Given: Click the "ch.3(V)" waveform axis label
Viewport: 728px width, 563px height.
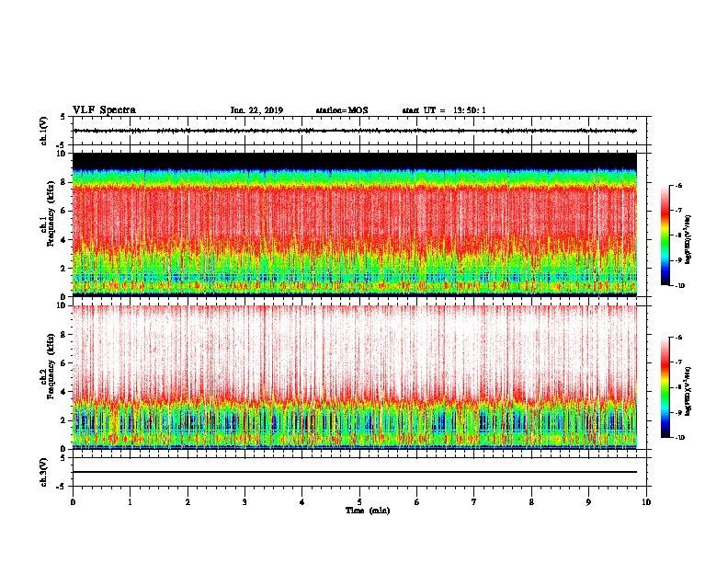Looking at the screenshot, I should pos(43,472).
